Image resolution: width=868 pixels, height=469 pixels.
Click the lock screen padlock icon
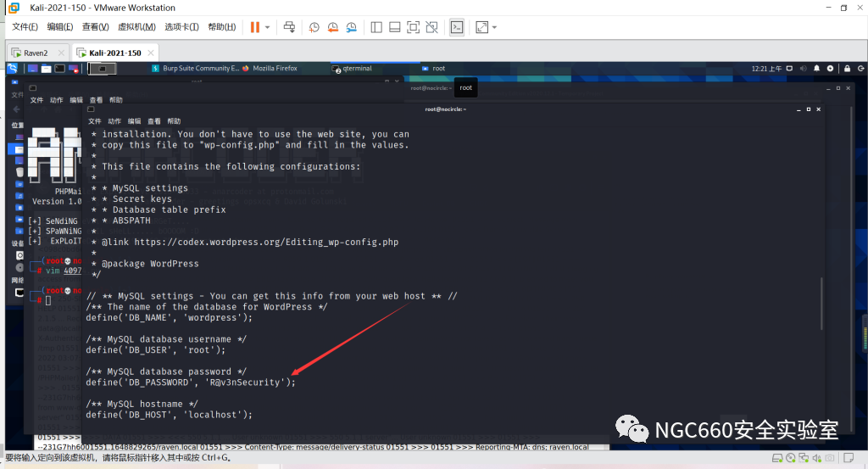pyautogui.click(x=847, y=69)
